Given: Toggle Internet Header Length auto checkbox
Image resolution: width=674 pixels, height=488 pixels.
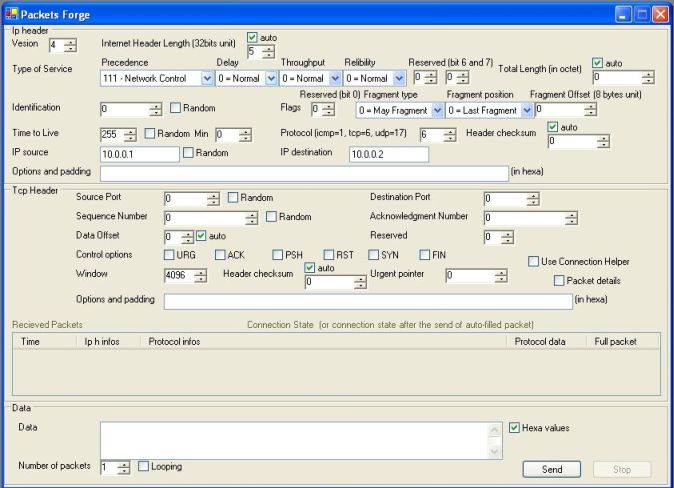Looking at the screenshot, I should pos(252,38).
